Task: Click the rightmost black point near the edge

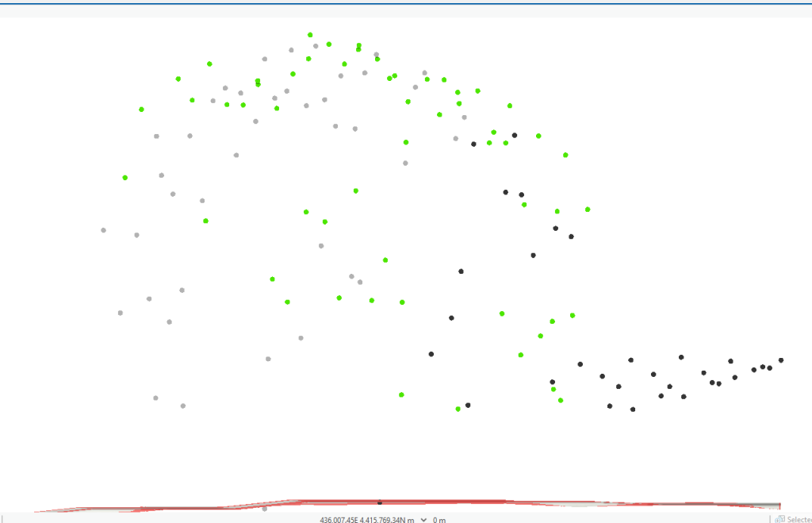Action: (x=779, y=360)
